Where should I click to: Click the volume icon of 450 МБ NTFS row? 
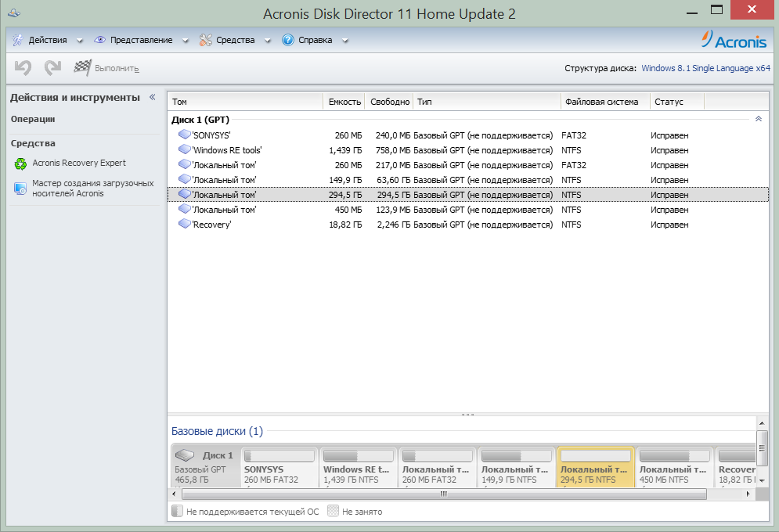click(x=185, y=209)
